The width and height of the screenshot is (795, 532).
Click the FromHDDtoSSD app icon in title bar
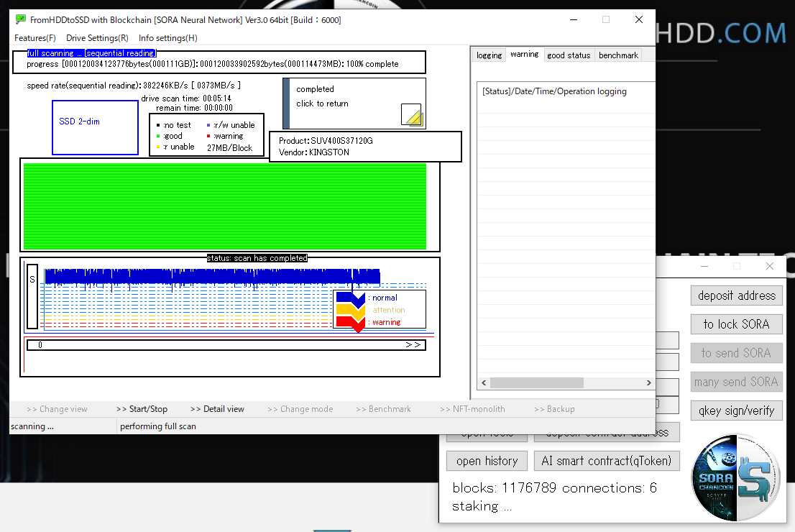pos(21,20)
